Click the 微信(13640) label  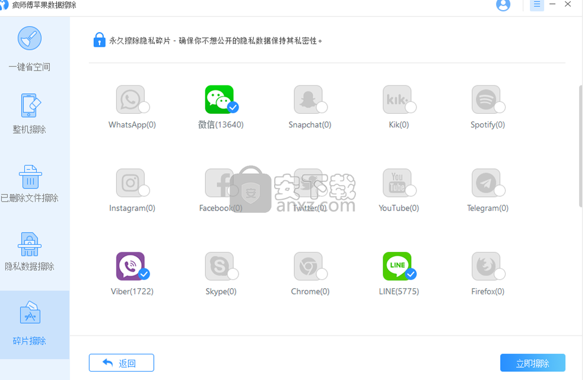tap(221, 125)
